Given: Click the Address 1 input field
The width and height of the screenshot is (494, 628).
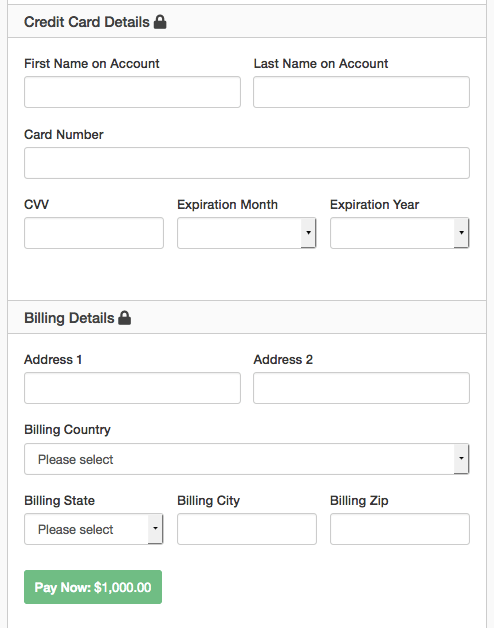Looking at the screenshot, I should 132,388.
